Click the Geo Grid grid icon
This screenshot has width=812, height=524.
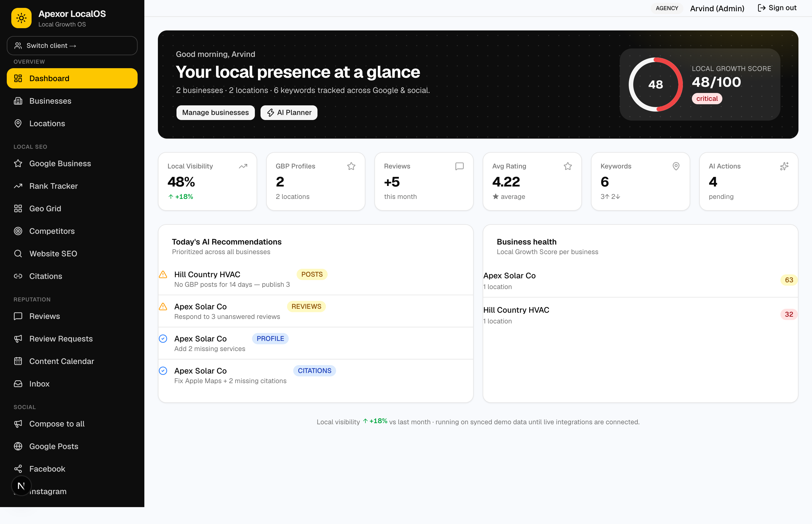(18, 208)
